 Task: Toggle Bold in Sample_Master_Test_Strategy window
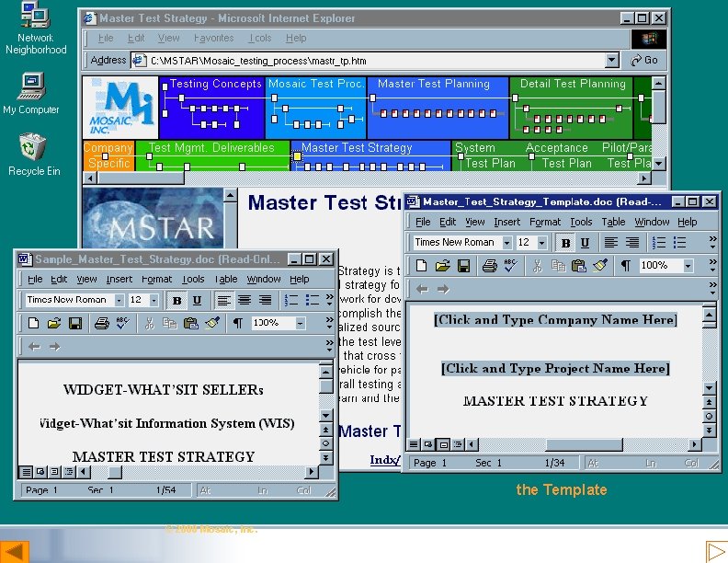(176, 300)
